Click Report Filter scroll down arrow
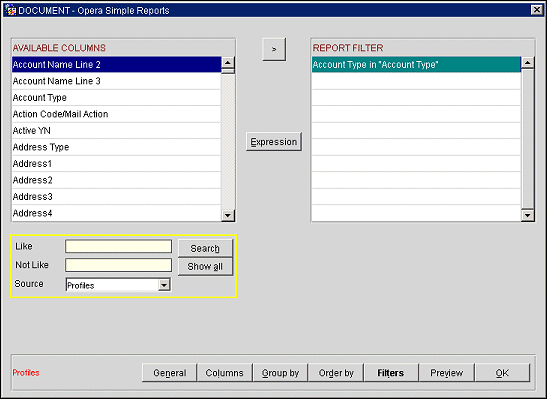 (527, 215)
